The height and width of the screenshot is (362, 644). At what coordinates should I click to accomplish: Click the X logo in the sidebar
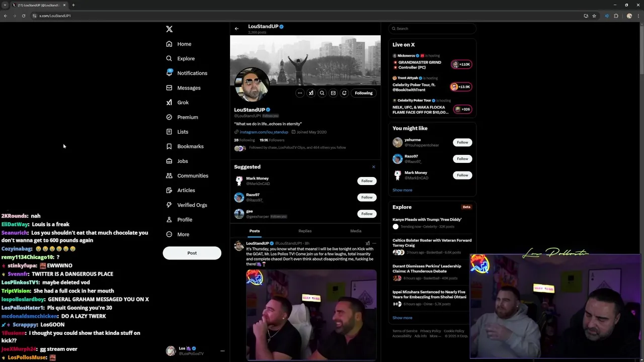(x=169, y=29)
